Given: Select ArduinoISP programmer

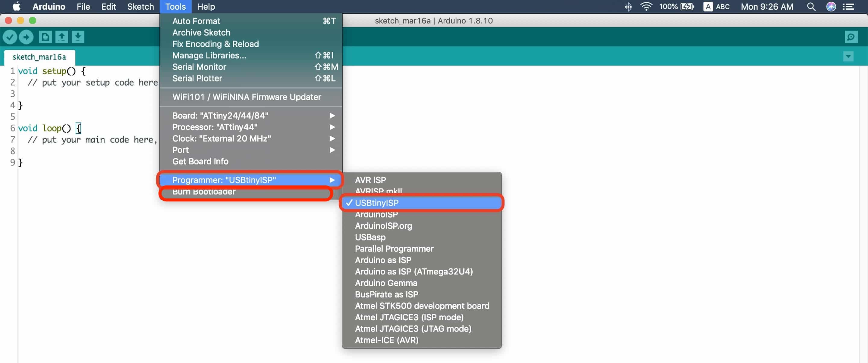Looking at the screenshot, I should coord(422,214).
